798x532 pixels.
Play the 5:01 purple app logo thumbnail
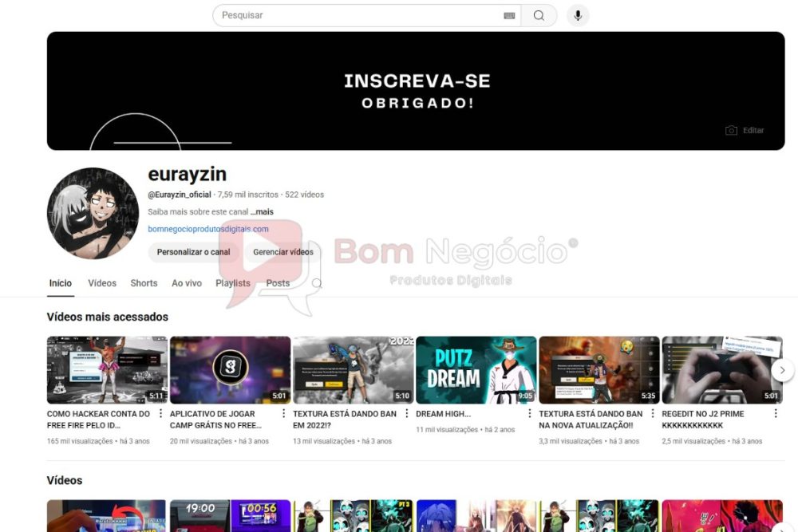click(230, 370)
